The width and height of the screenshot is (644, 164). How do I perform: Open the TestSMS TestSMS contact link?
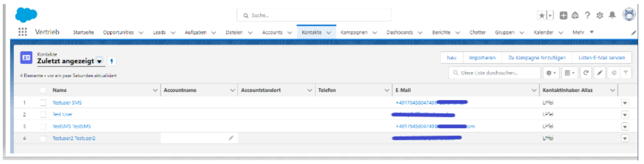click(x=72, y=127)
